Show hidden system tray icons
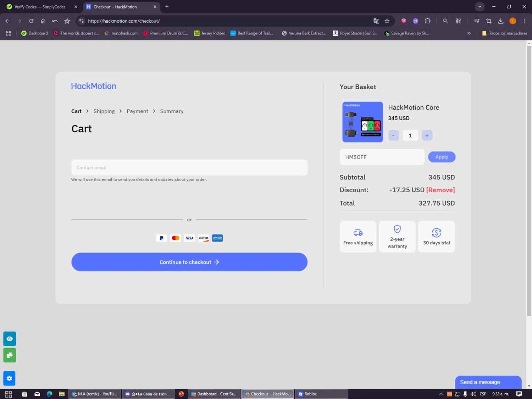The image size is (532, 399). click(x=441, y=394)
